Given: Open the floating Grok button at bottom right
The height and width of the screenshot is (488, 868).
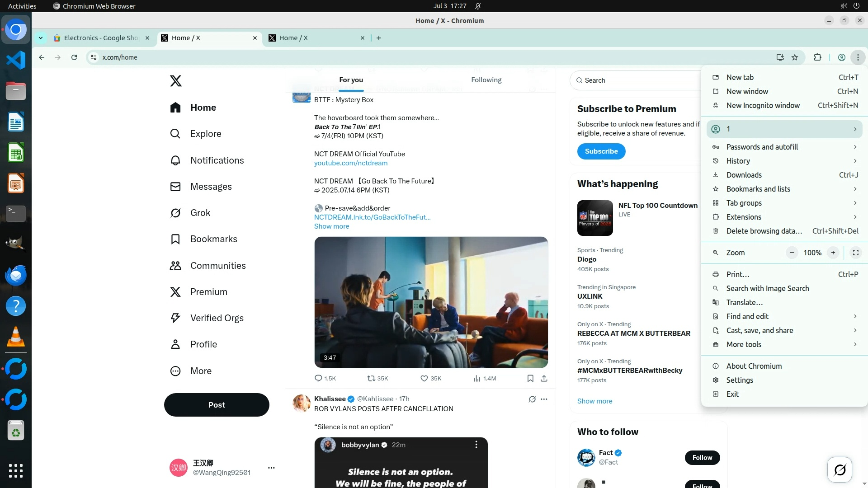Looking at the screenshot, I should [x=840, y=470].
